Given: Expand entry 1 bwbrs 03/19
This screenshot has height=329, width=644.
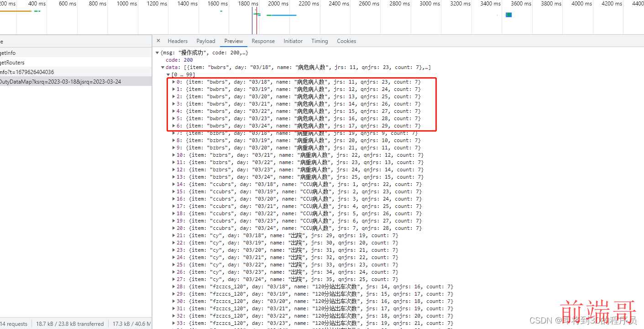Looking at the screenshot, I should (173, 89).
